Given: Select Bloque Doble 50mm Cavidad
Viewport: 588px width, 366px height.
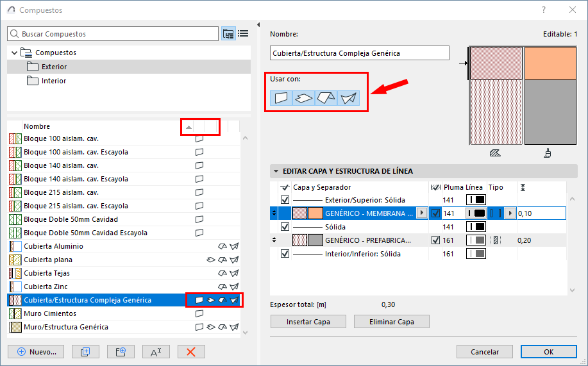Looking at the screenshot, I should coord(124,219).
